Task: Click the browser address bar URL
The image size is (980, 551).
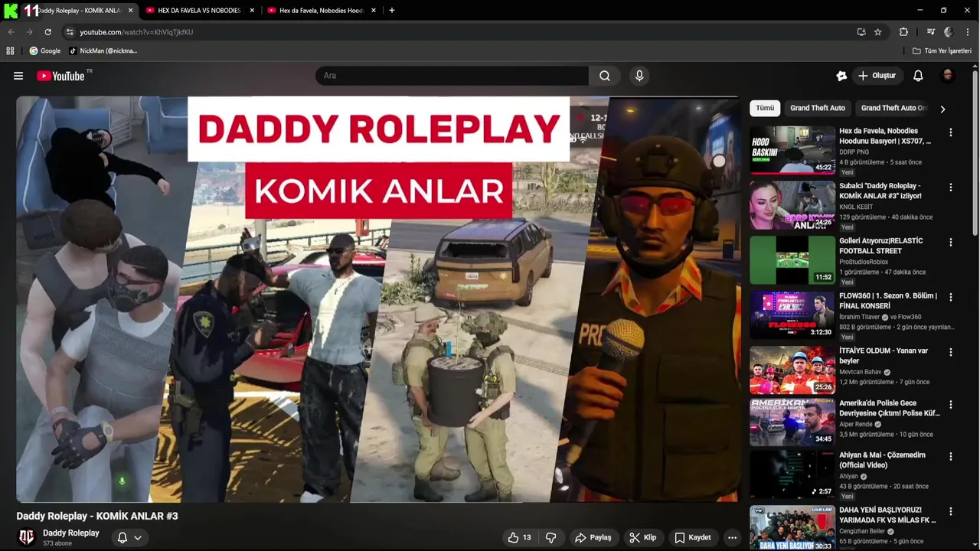Action: pos(136,32)
